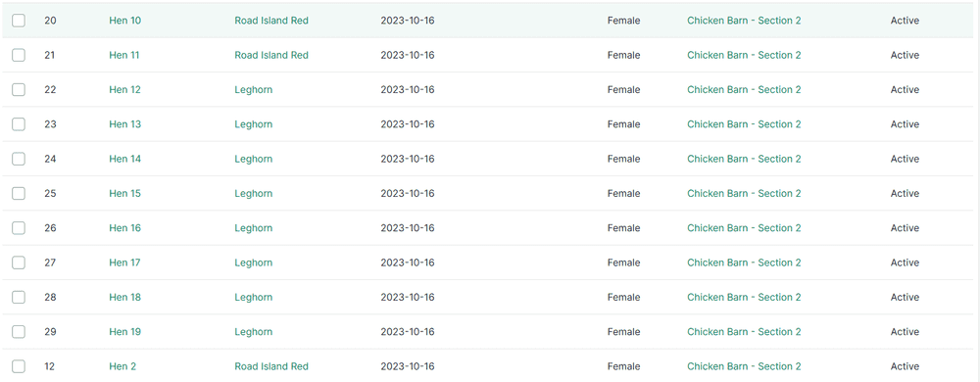
Task: View the Hen 16 details
Action: click(x=125, y=228)
